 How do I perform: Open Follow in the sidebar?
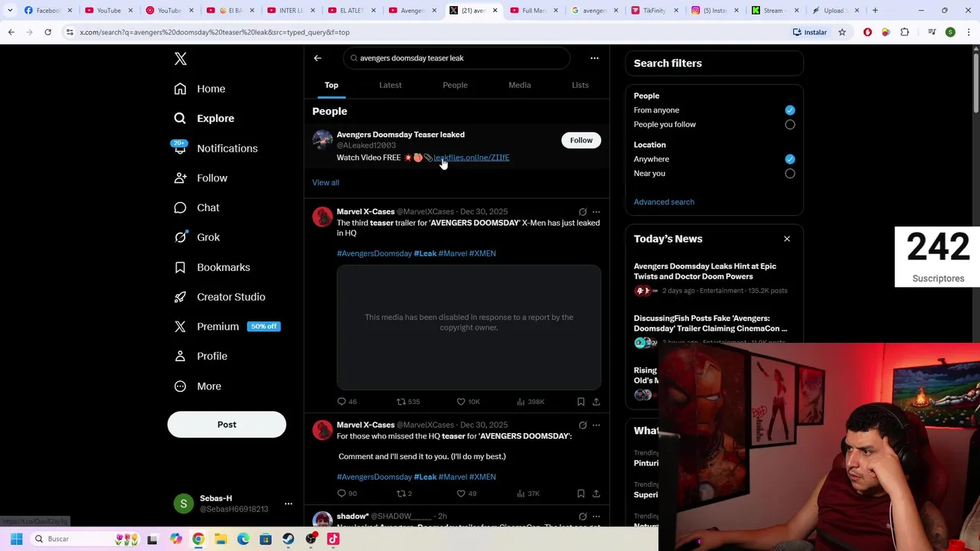pyautogui.click(x=201, y=178)
